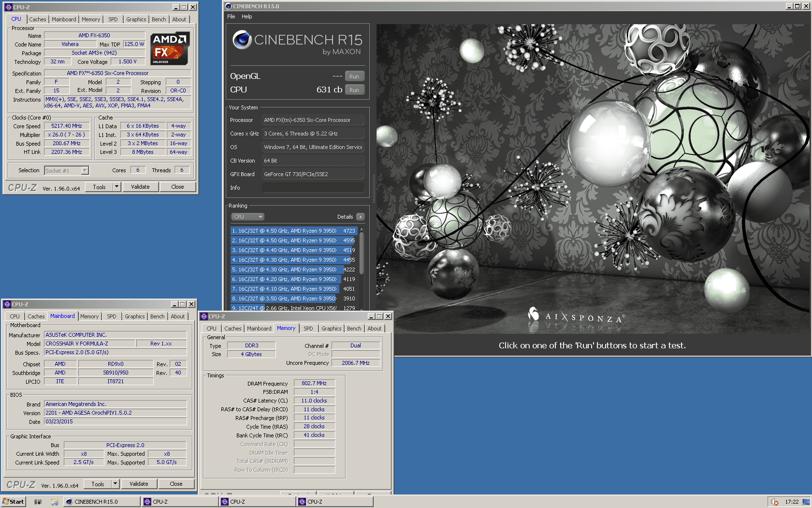Click the clock showing 17:22
The height and width of the screenshot is (508, 812).
click(x=792, y=502)
